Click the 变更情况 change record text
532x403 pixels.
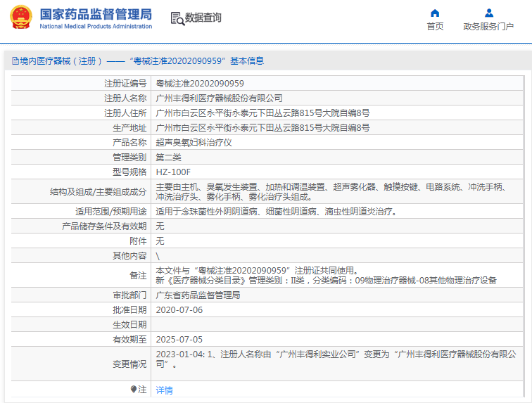point(336,359)
